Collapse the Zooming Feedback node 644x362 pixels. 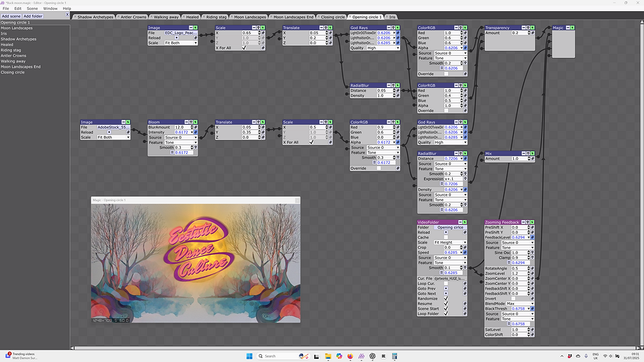coord(523,222)
